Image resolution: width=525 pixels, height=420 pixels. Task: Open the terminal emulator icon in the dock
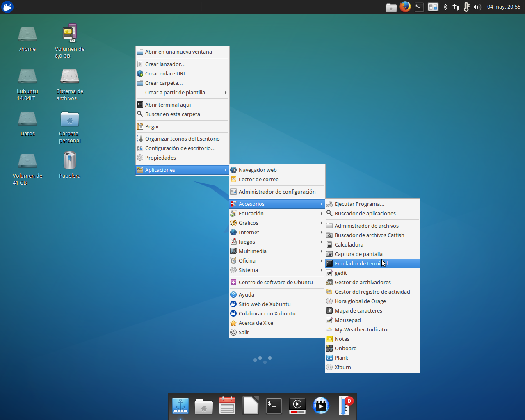click(x=274, y=406)
